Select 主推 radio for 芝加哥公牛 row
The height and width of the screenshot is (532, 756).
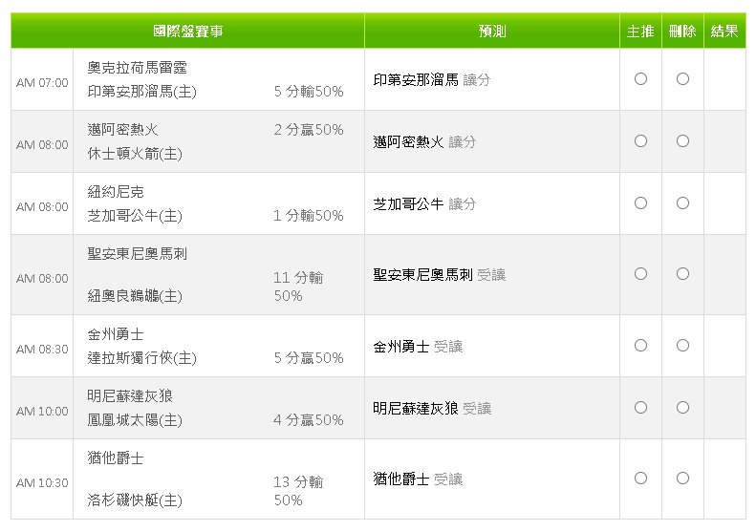[x=640, y=203]
